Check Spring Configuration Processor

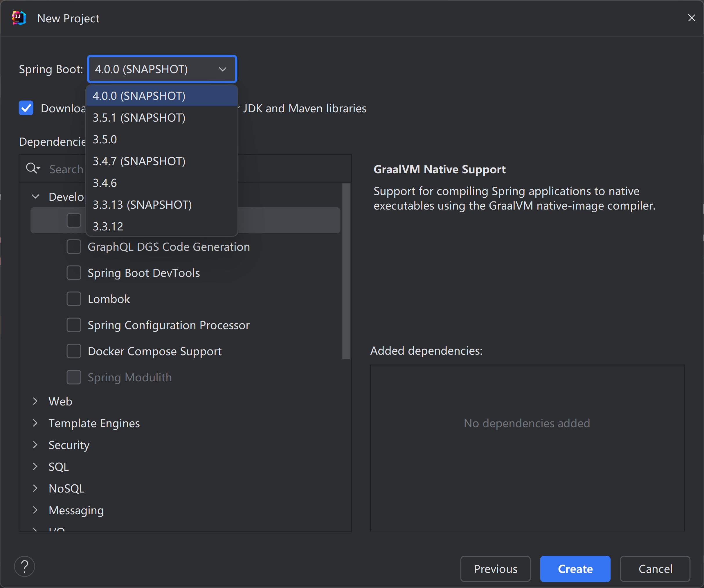(74, 325)
